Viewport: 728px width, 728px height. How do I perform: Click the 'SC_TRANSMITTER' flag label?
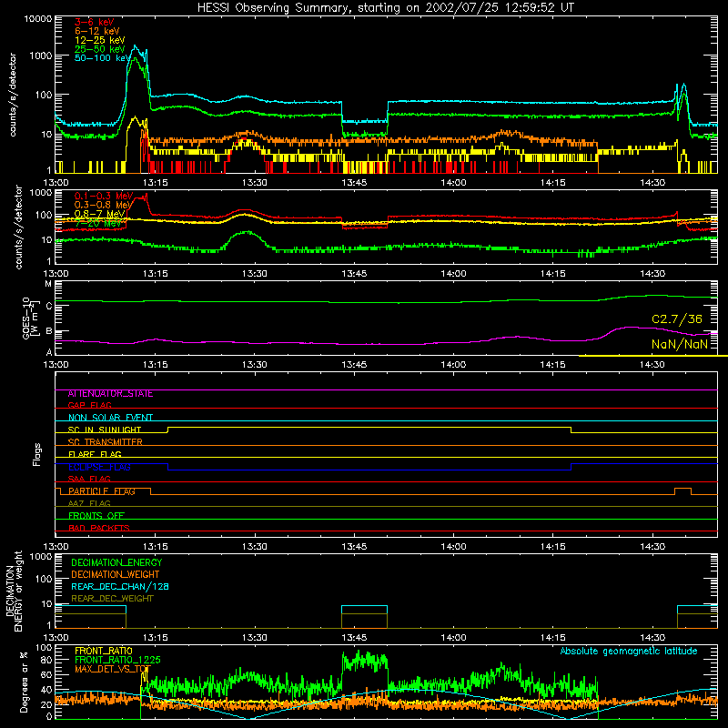[106, 442]
